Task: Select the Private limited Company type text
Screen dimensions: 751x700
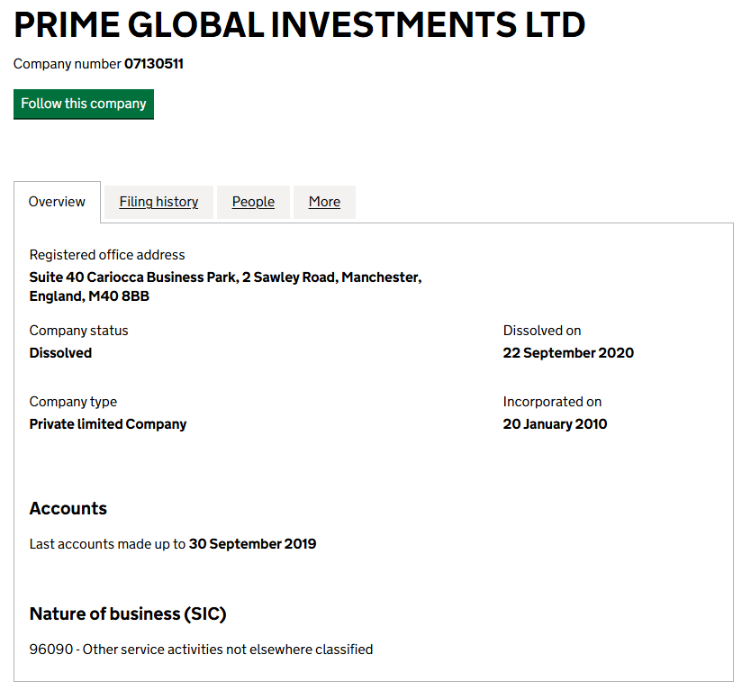Action: [107, 423]
